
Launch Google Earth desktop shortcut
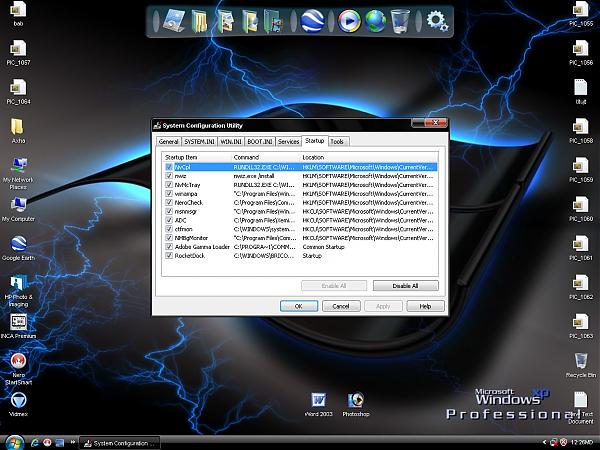[18, 248]
